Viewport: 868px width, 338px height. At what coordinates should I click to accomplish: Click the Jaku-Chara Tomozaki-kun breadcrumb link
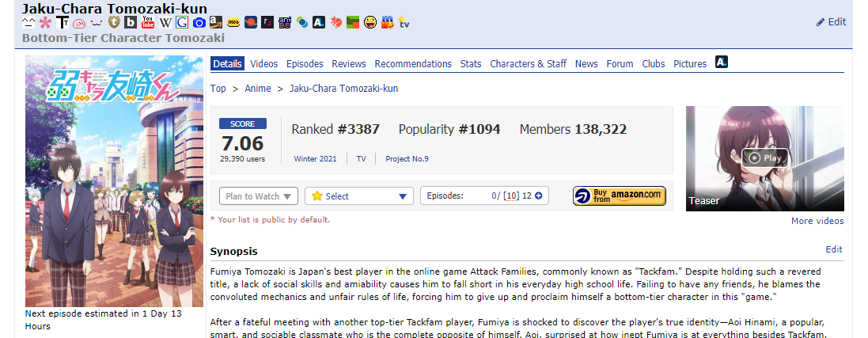[343, 89]
